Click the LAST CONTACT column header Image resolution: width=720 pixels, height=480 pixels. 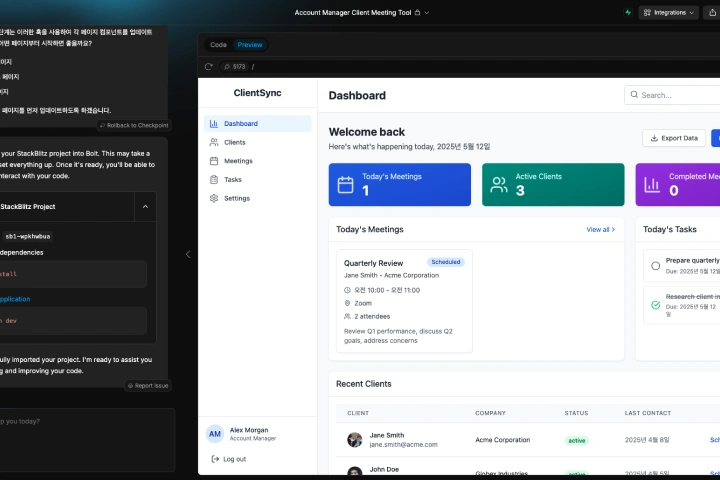click(647, 413)
